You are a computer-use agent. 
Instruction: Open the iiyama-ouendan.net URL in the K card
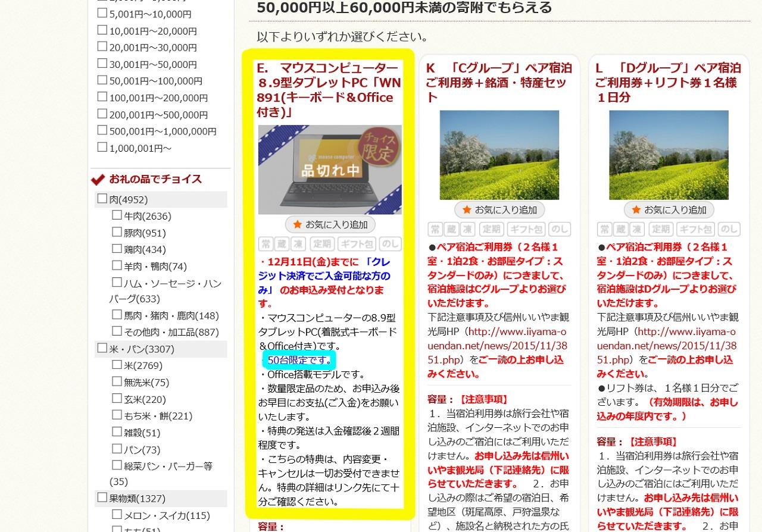[x=496, y=346]
